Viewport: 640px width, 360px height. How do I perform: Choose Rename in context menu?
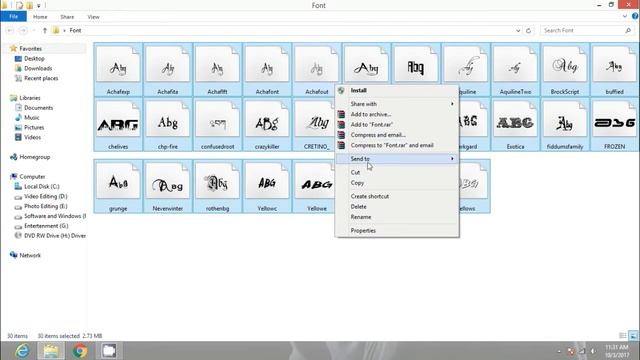pos(397,217)
